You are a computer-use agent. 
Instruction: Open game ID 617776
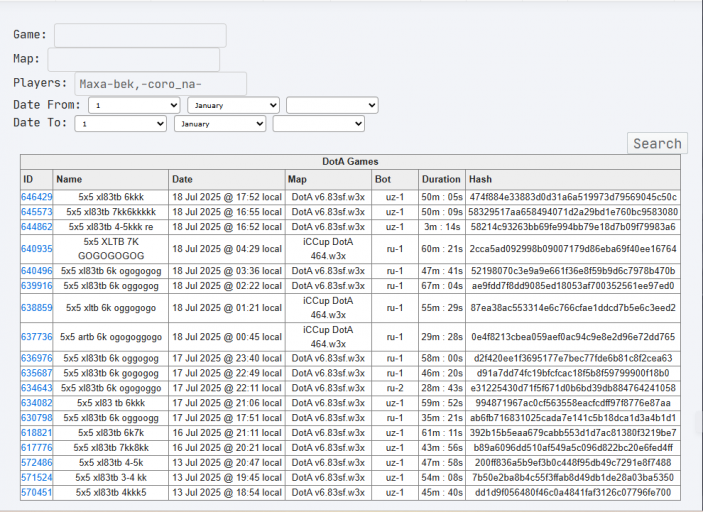point(37,447)
